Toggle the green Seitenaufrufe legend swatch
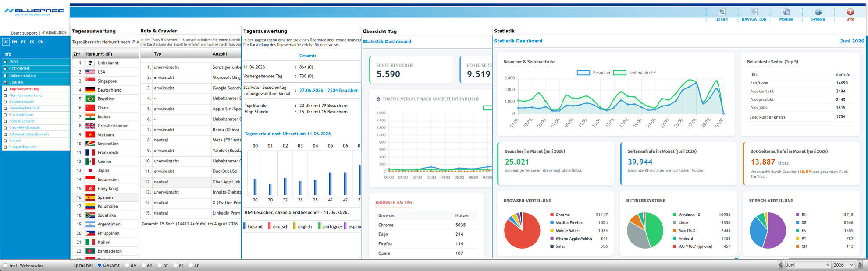 (x=619, y=73)
